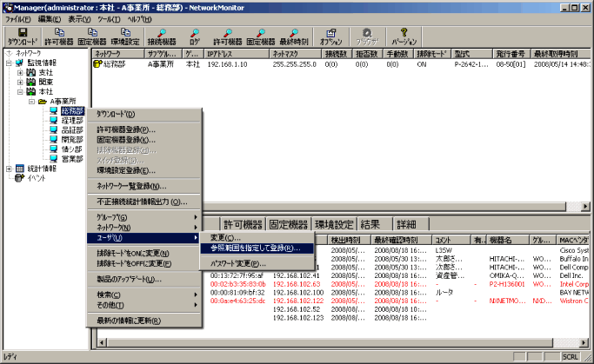Click the ログ toolbar icon
Image resolution: width=594 pixels, height=364 pixels.
coord(195,36)
